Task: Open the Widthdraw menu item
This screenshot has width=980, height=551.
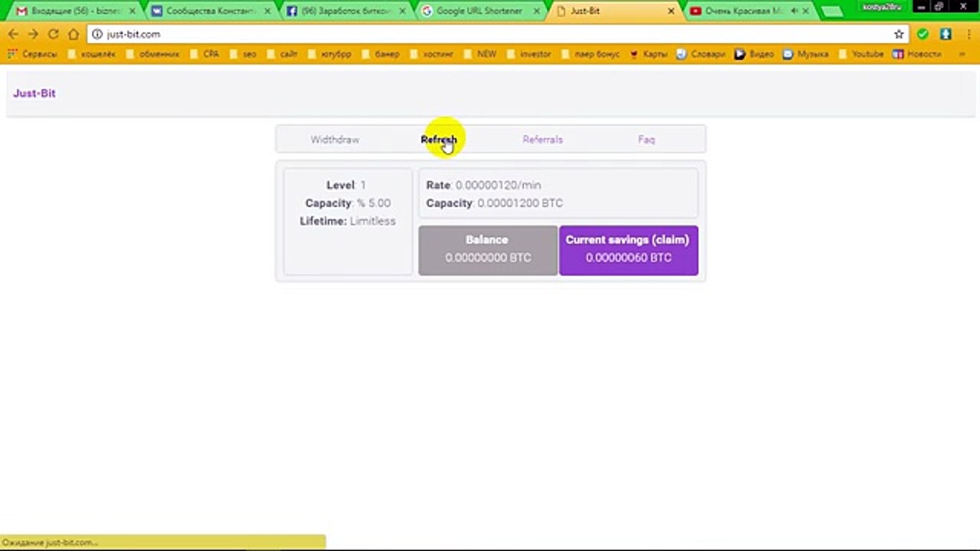Action: pyautogui.click(x=335, y=139)
